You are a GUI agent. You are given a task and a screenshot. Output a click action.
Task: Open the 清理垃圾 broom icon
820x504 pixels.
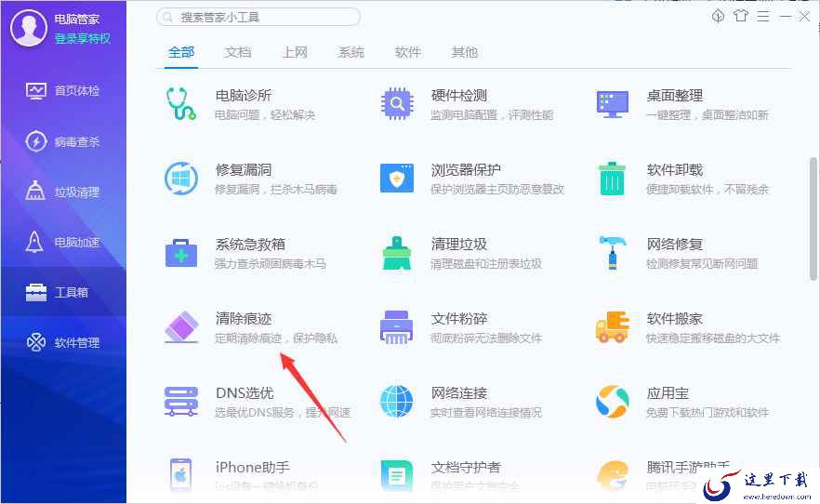[x=397, y=253]
